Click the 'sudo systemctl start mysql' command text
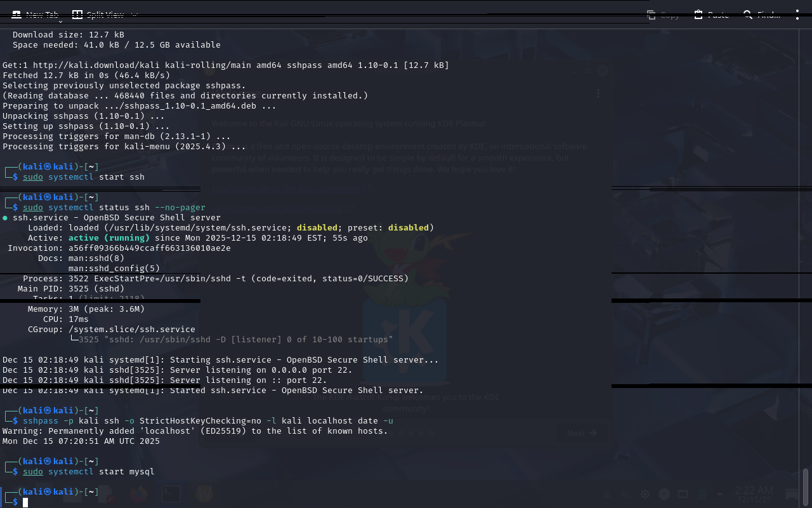The width and height of the screenshot is (812, 508). 89,472
